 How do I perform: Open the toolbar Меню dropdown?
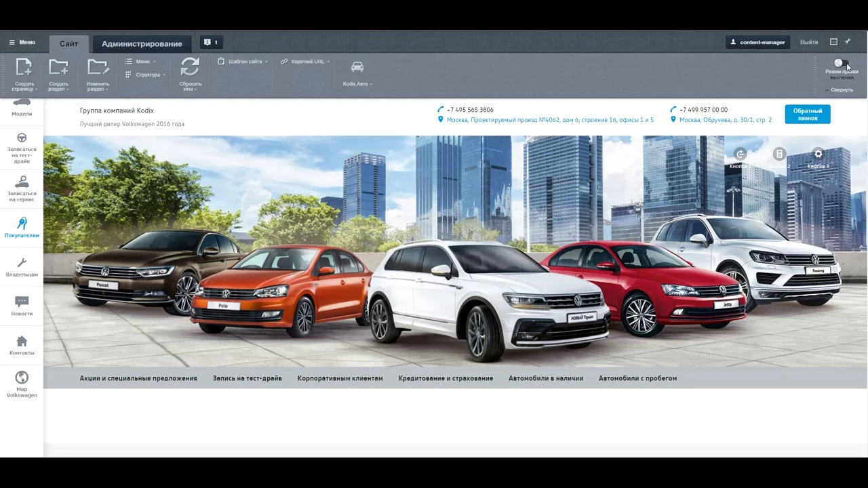[x=140, y=62]
